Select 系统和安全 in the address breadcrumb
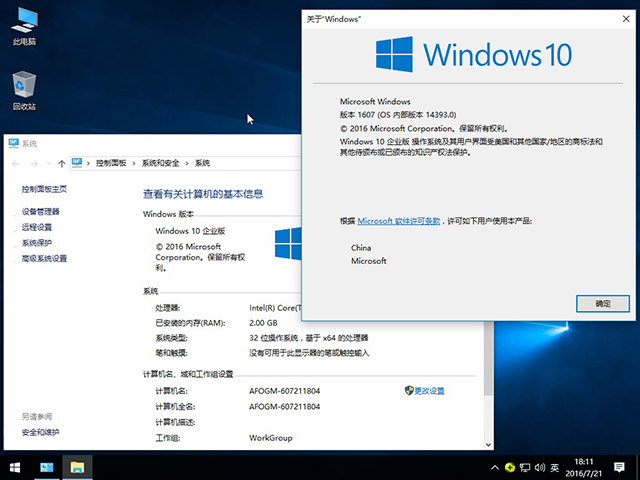Screen dimensions: 640x480 [161, 163]
